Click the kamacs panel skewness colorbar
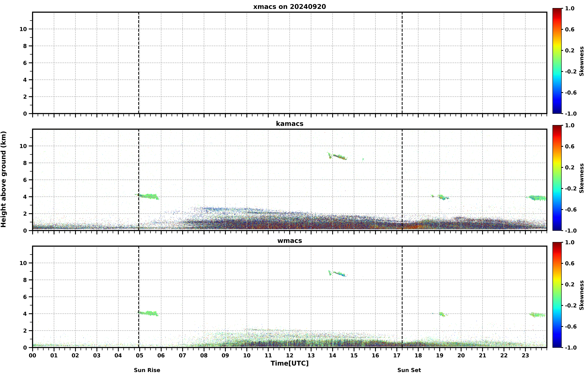 [557, 178]
